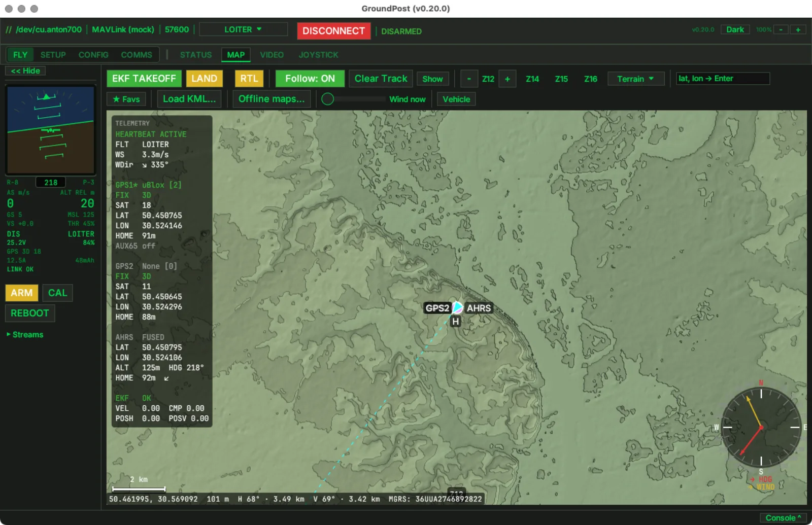Hide the left instrument sidebar
The height and width of the screenshot is (525, 812).
coord(25,71)
